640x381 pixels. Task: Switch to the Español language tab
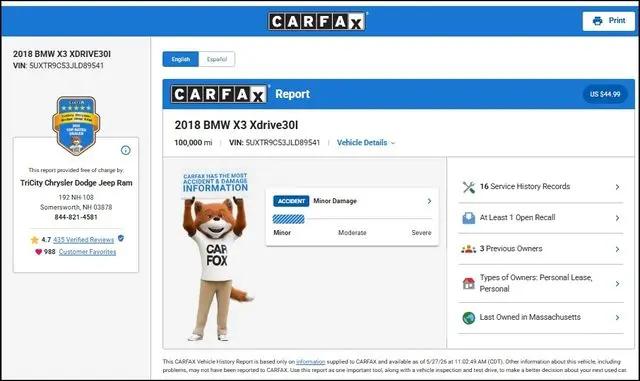[217, 59]
